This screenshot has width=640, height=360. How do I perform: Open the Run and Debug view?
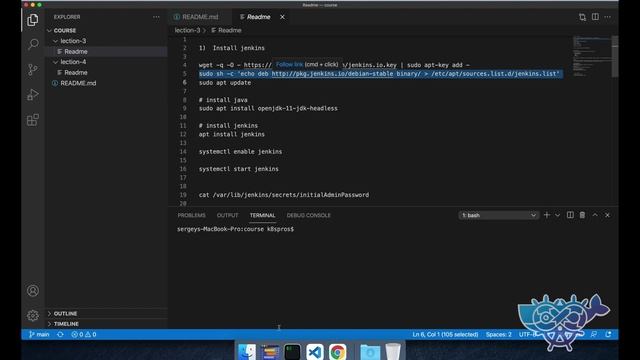coord(33,95)
